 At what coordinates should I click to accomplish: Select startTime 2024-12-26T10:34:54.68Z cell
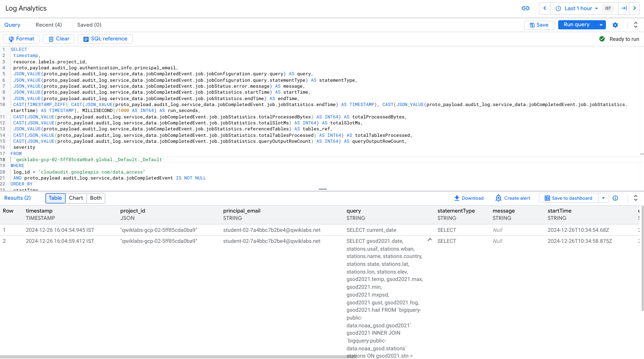[x=578, y=230]
